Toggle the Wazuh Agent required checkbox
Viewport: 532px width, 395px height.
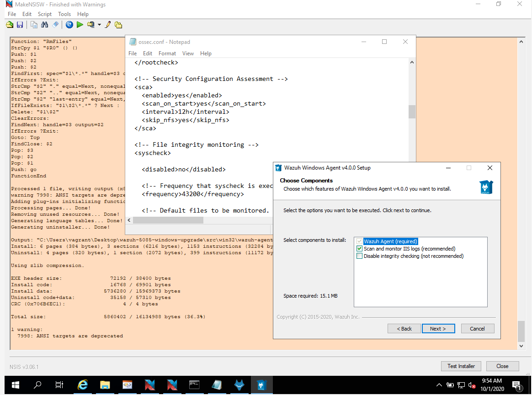point(360,241)
